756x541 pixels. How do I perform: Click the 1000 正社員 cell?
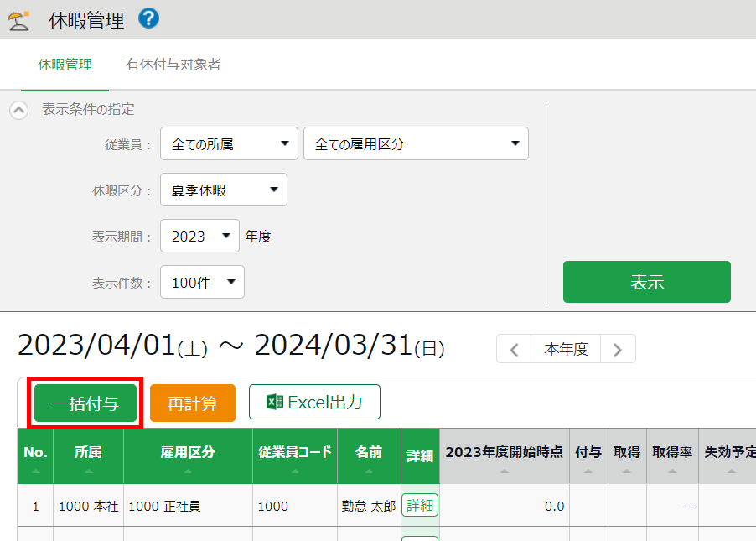tap(188, 505)
